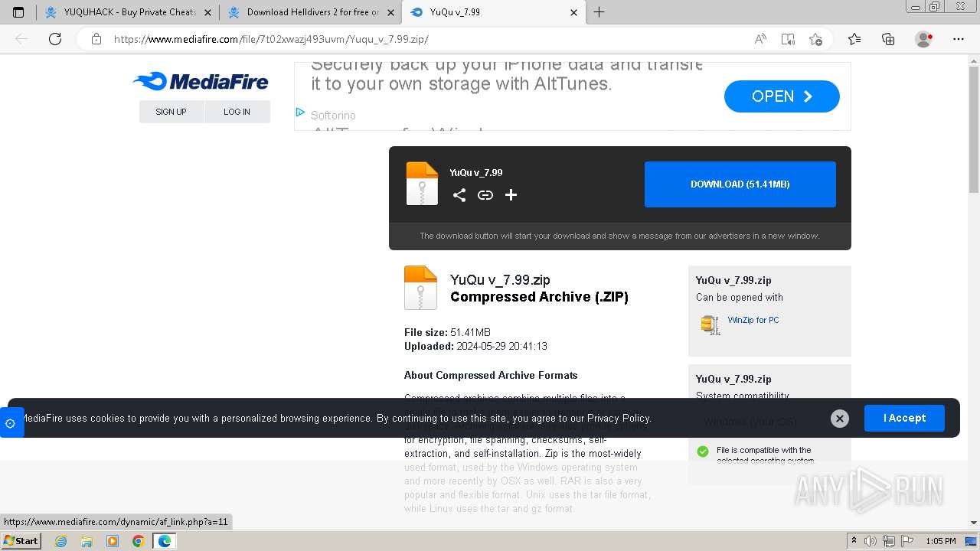The width and height of the screenshot is (980, 551).
Task: Click DOWNLOAD (51.41MB) button
Action: pos(740,184)
